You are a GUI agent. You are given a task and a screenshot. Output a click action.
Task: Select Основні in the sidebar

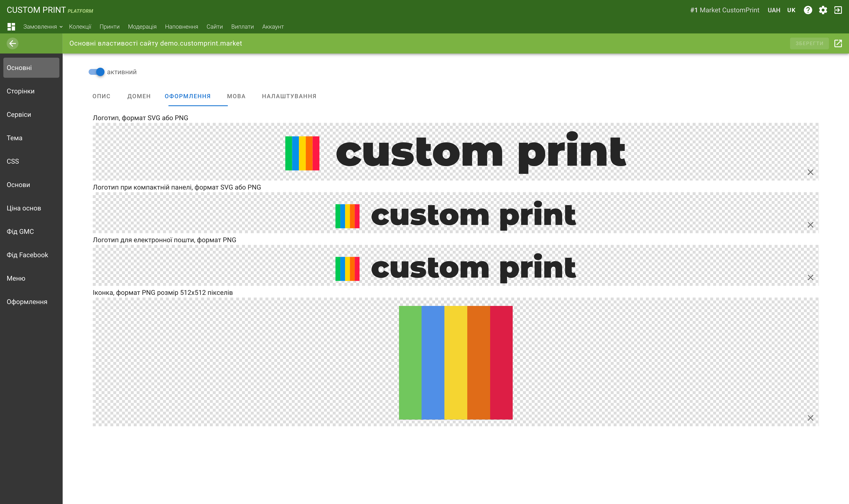click(31, 67)
